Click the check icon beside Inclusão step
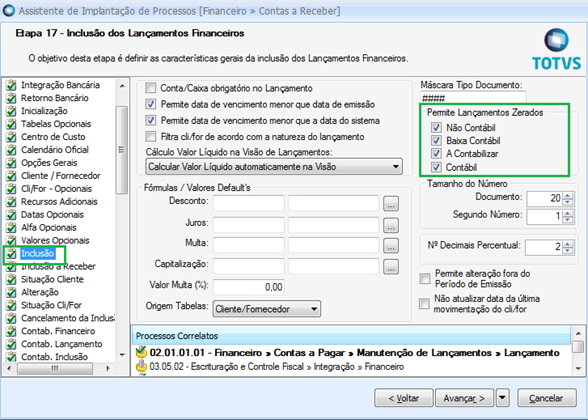The width and height of the screenshot is (588, 420). [x=11, y=254]
